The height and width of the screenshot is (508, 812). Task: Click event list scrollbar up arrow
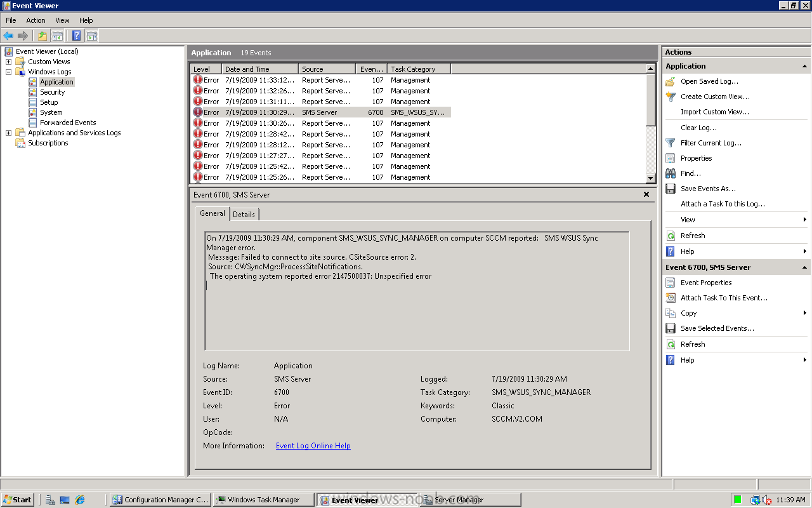(650, 69)
